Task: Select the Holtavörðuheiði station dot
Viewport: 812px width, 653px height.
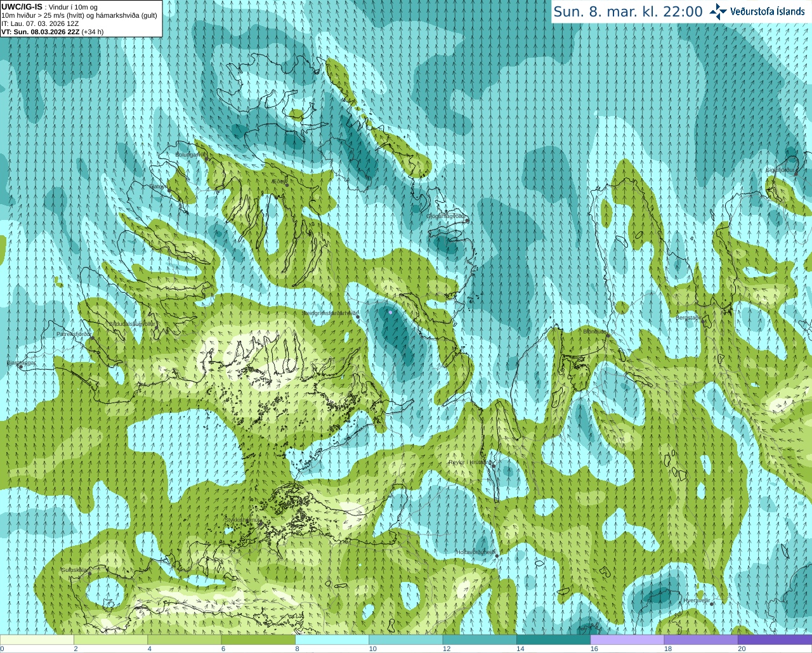Action: point(497,556)
